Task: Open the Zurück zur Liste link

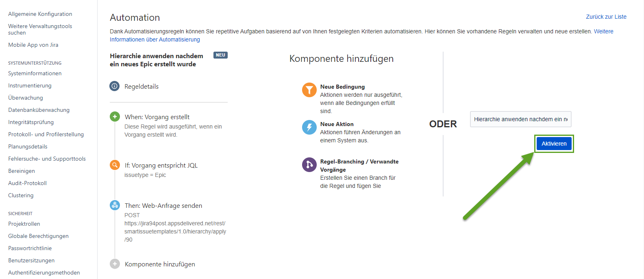Action: pyautogui.click(x=606, y=17)
